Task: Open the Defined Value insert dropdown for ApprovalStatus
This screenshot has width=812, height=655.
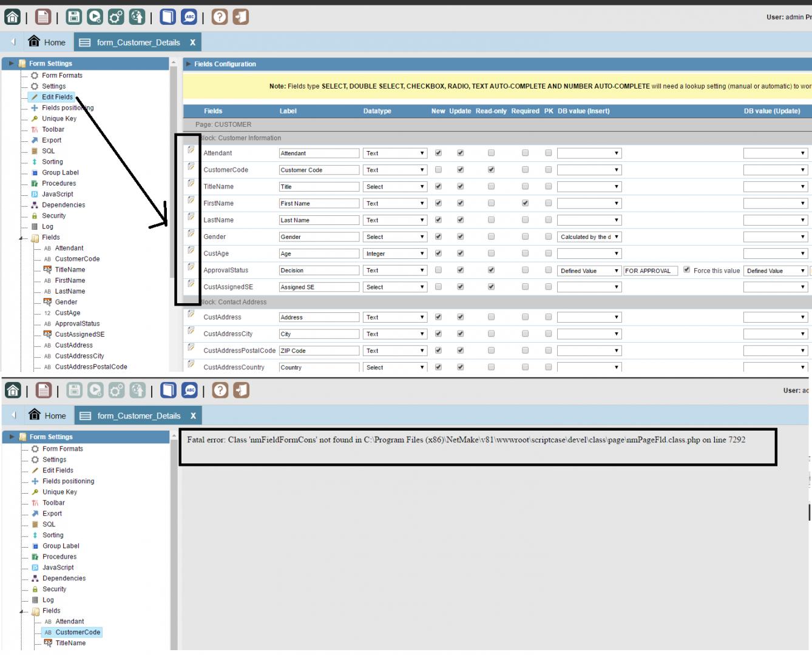Action: click(589, 270)
